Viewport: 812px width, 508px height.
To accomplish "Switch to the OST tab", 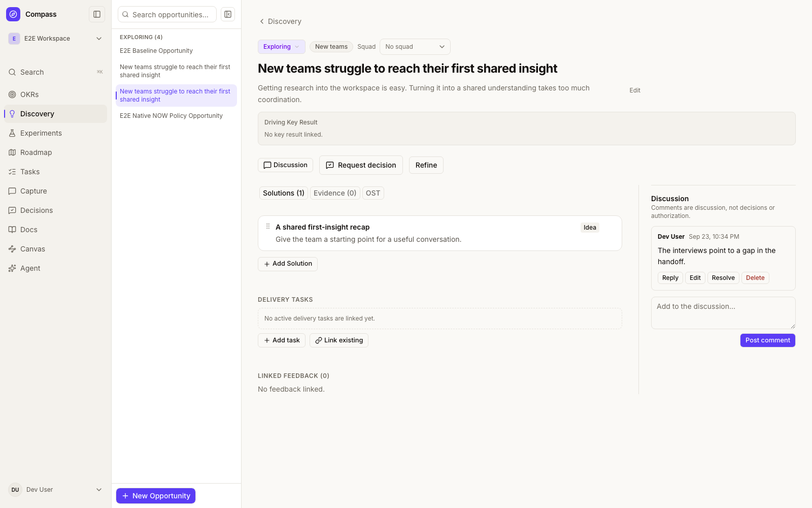I will coord(373,193).
